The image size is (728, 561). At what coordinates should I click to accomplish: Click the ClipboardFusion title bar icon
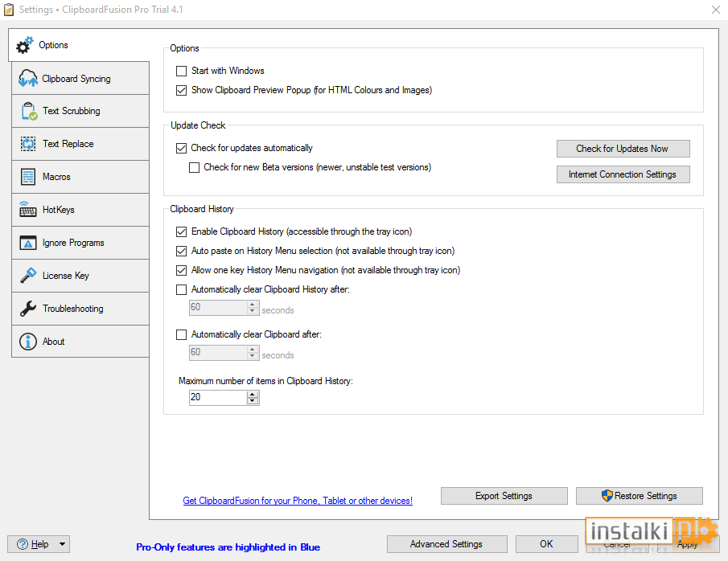click(x=9, y=10)
